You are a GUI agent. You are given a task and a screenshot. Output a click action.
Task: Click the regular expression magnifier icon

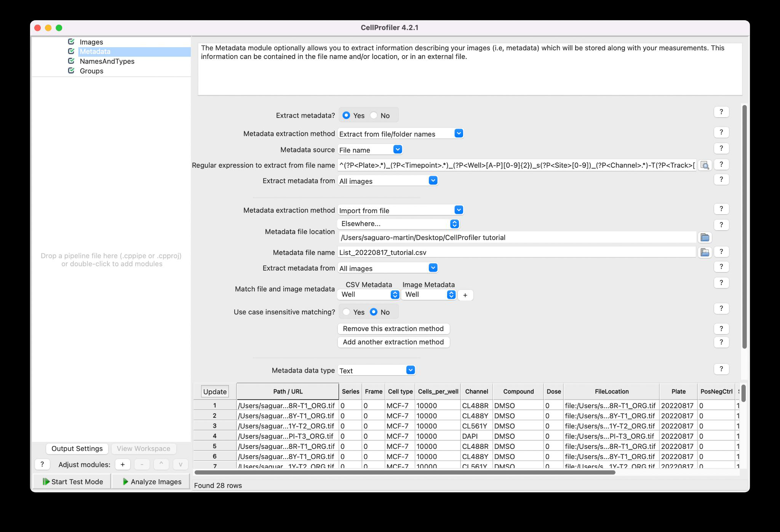pyautogui.click(x=705, y=165)
